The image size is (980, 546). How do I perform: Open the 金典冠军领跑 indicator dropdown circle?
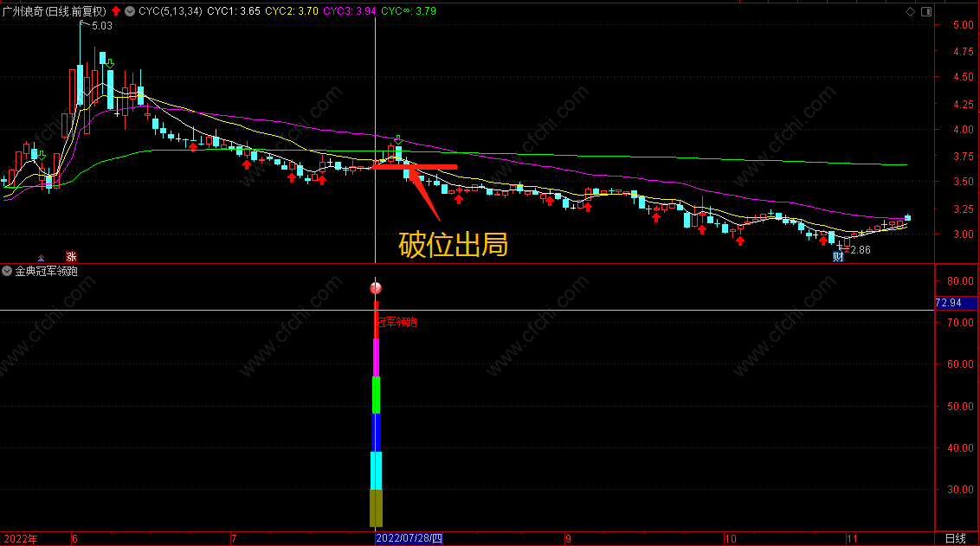pyautogui.click(x=7, y=271)
